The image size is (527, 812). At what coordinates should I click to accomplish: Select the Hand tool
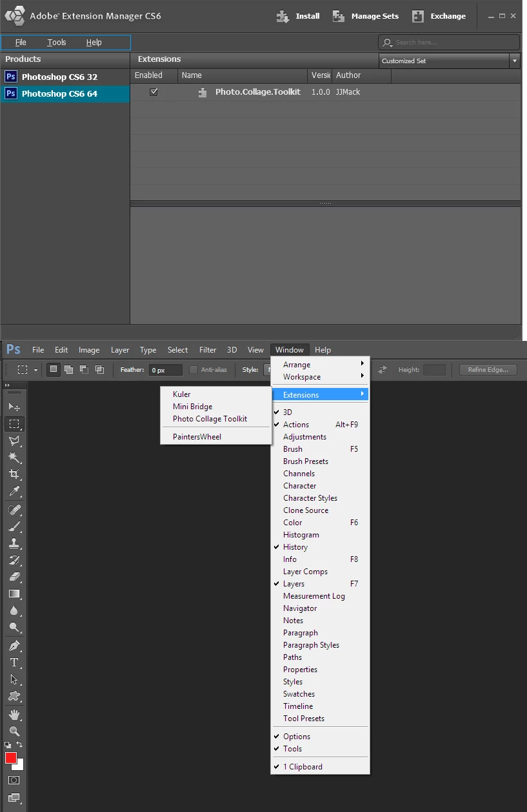coord(14,715)
